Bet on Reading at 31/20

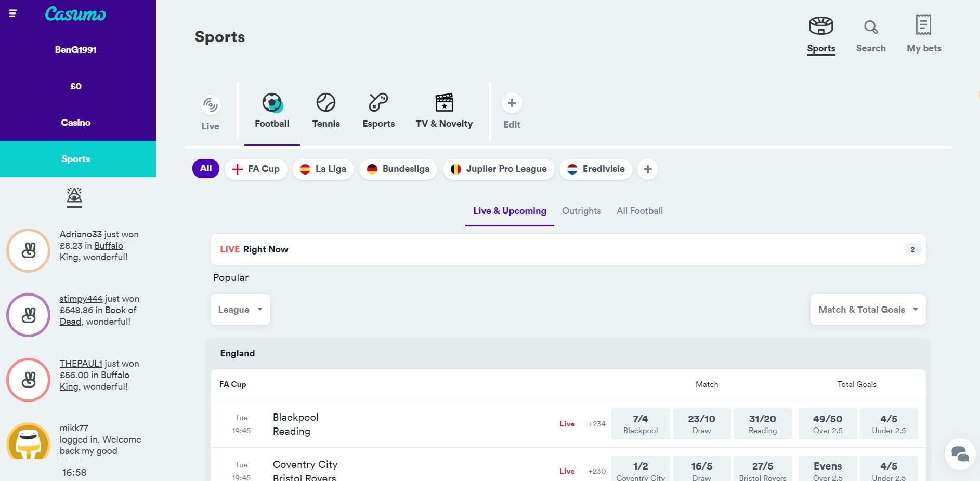click(763, 424)
